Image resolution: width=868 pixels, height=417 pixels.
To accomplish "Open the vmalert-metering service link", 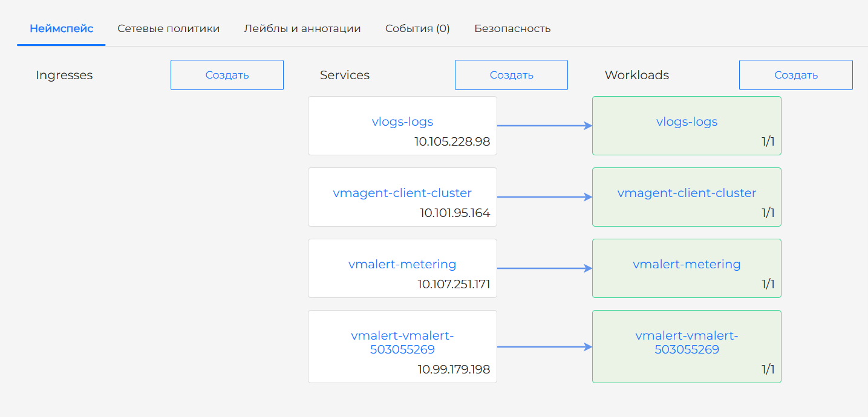I will click(x=402, y=264).
